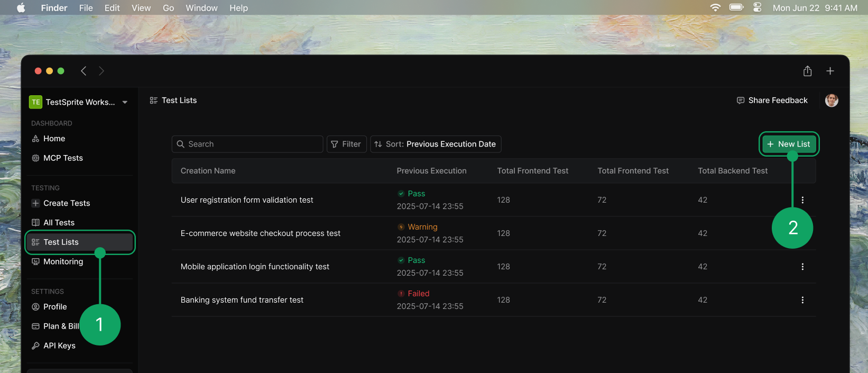The width and height of the screenshot is (868, 373).
Task: Click the Pass status of Mobile application row
Action: pos(411,260)
